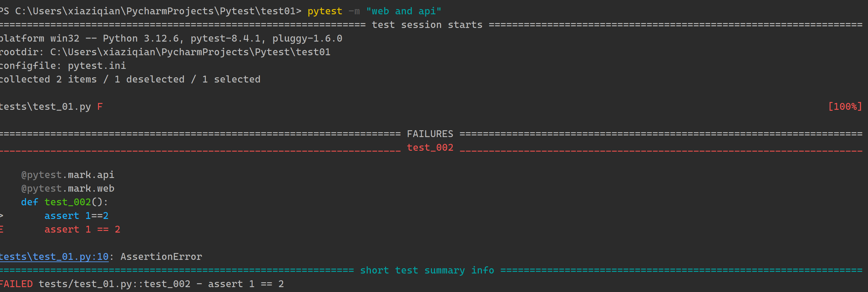The height and width of the screenshot is (292, 868).
Task: Click the blue assert 1==2 source line
Action: [77, 215]
